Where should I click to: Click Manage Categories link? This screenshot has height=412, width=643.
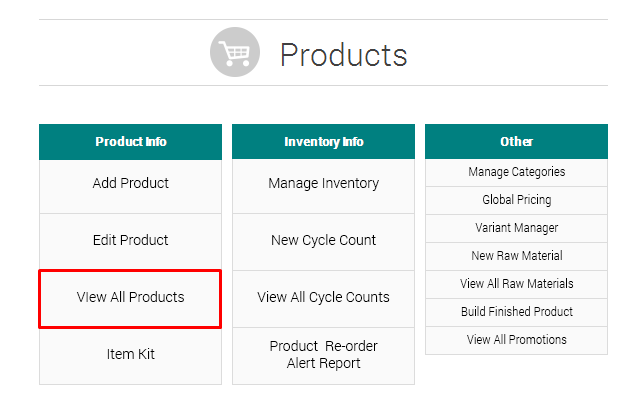(x=516, y=172)
